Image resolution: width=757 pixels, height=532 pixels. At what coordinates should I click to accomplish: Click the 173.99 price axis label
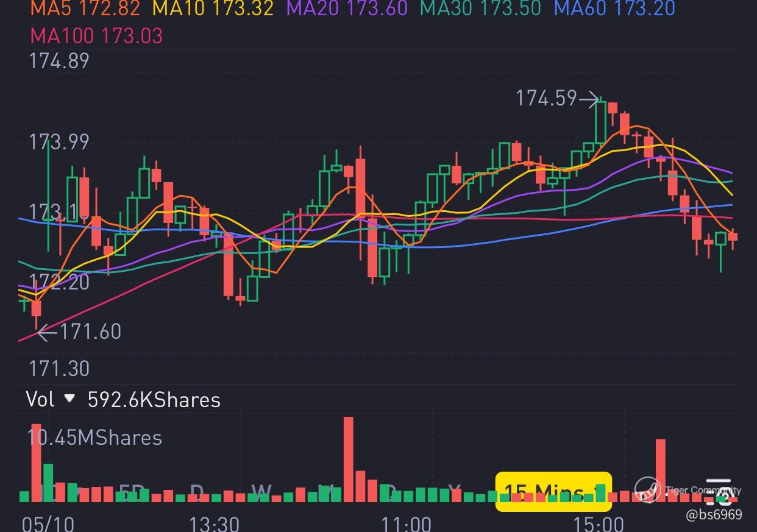click(x=59, y=142)
